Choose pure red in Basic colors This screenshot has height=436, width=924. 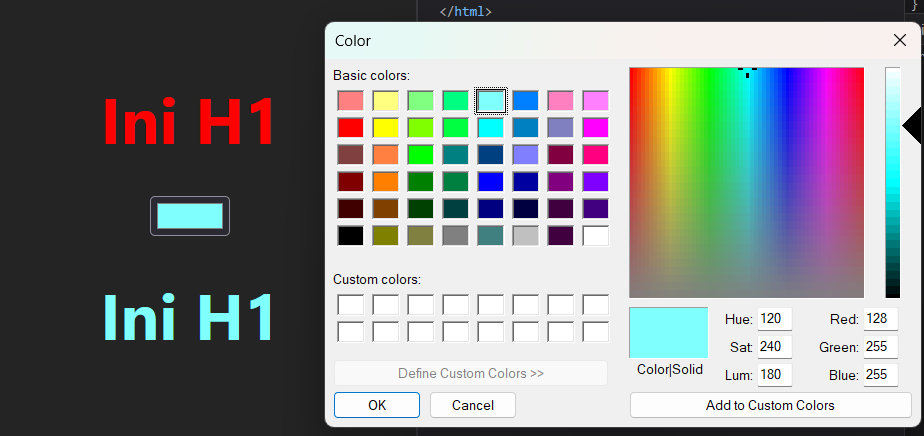tap(351, 128)
